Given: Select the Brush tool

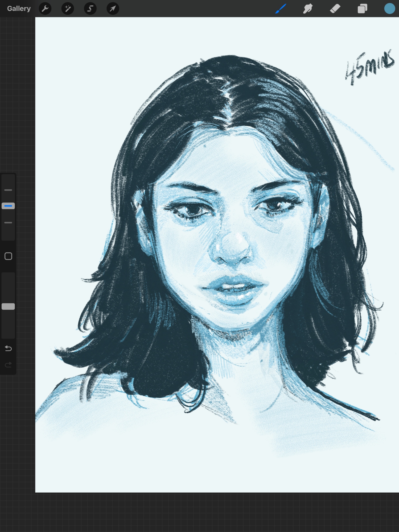Looking at the screenshot, I should 281,9.
